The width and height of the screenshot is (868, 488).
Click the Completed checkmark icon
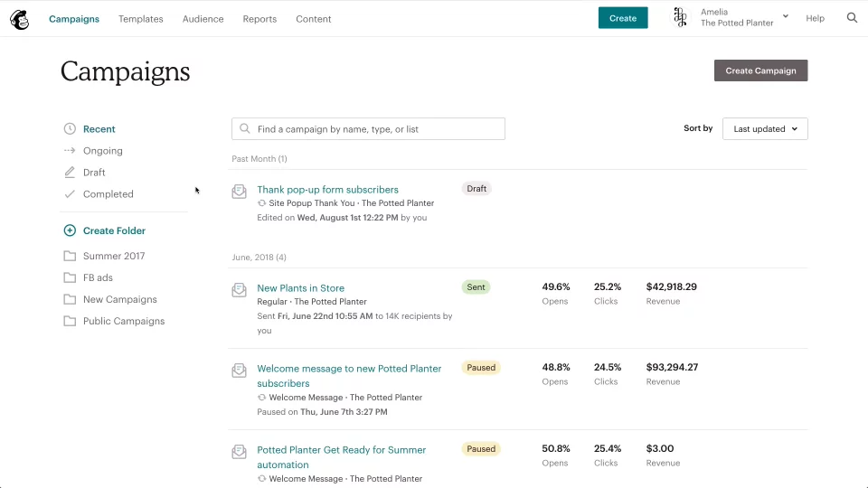70,194
